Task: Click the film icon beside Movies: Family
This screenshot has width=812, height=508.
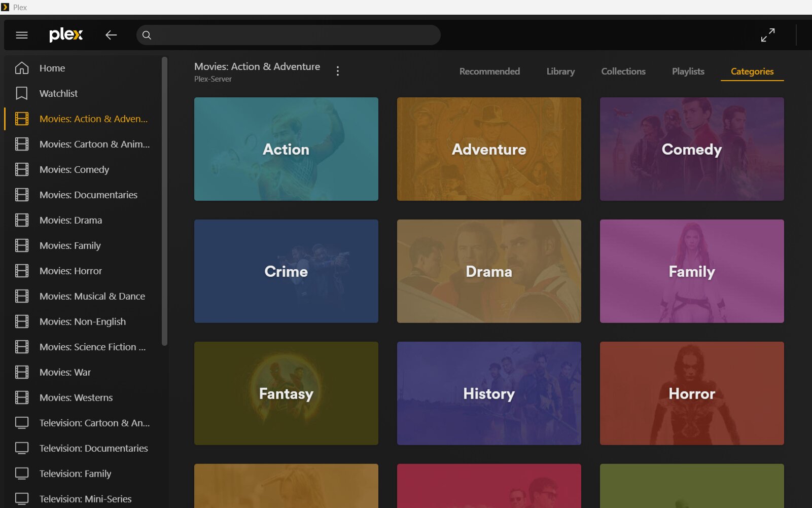Action: (x=22, y=245)
